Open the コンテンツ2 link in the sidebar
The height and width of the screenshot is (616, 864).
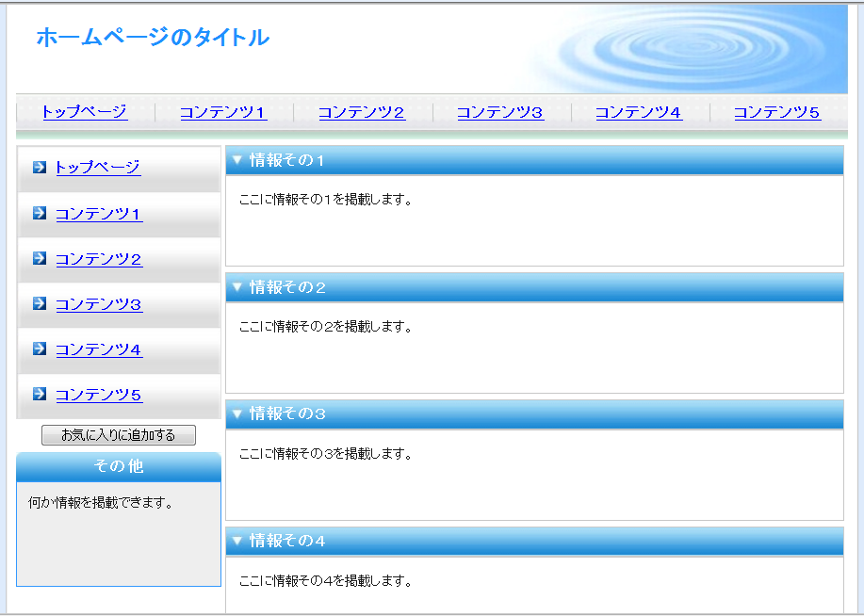tap(99, 259)
